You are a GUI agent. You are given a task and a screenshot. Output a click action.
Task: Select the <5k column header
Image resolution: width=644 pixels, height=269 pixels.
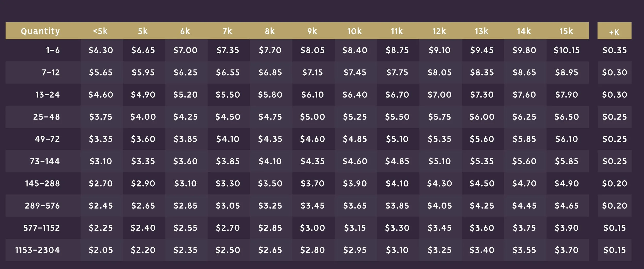click(100, 31)
